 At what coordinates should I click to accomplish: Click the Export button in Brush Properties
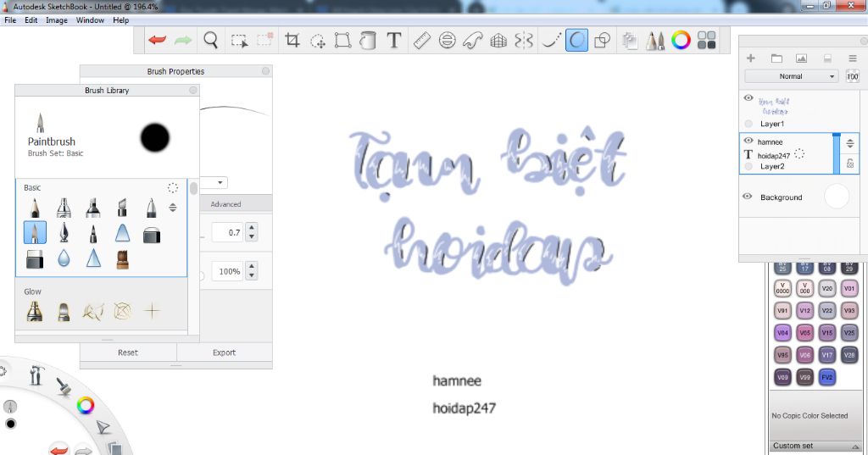224,352
